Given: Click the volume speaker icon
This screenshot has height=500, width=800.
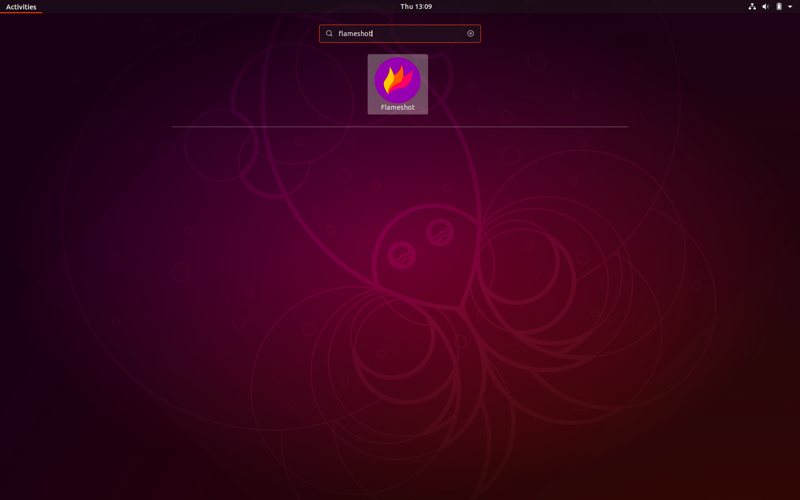Looking at the screenshot, I should tap(765, 7).
